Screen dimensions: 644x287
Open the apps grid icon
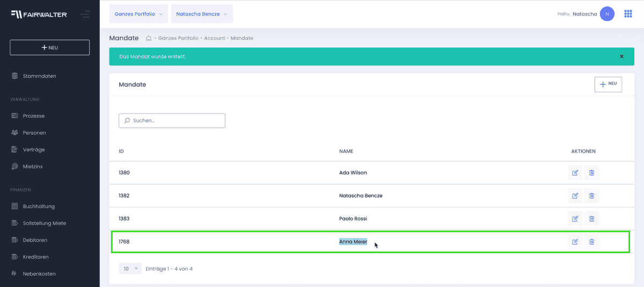(x=628, y=14)
